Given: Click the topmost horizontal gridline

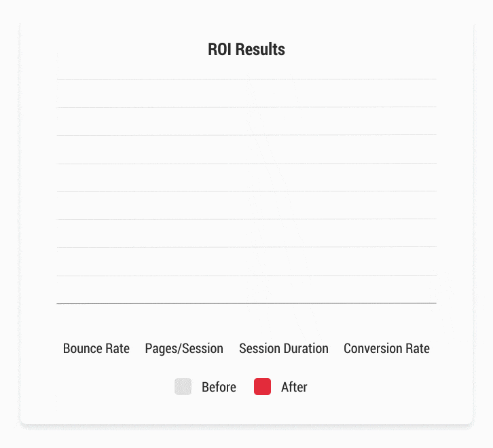Looking at the screenshot, I should click(x=246, y=79).
